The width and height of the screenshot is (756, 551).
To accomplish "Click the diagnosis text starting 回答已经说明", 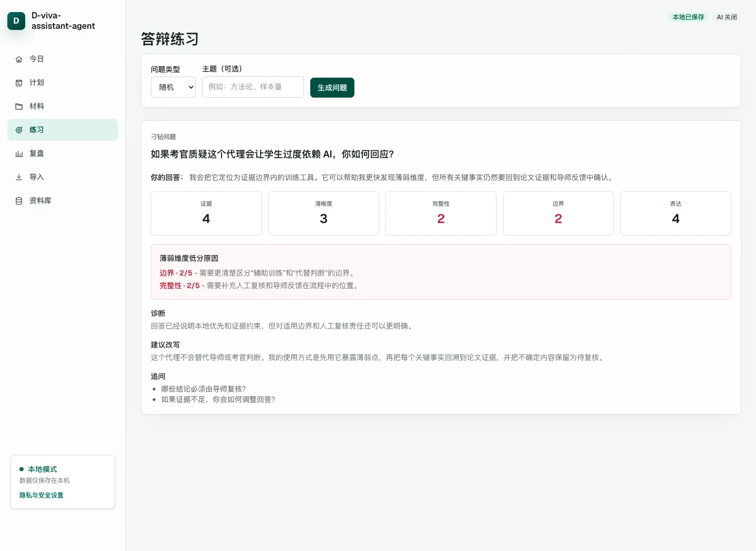I will coord(282,326).
